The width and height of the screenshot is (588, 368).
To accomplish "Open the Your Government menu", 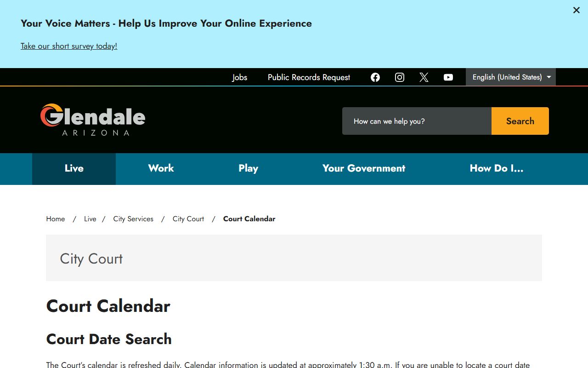I will point(364,168).
